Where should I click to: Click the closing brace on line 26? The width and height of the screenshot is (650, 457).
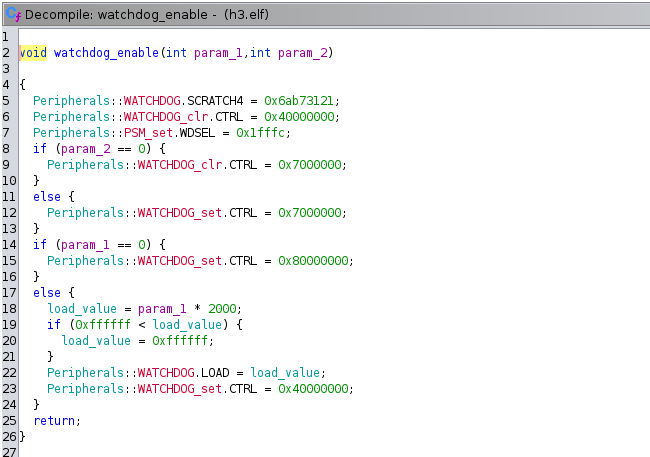[22, 437]
